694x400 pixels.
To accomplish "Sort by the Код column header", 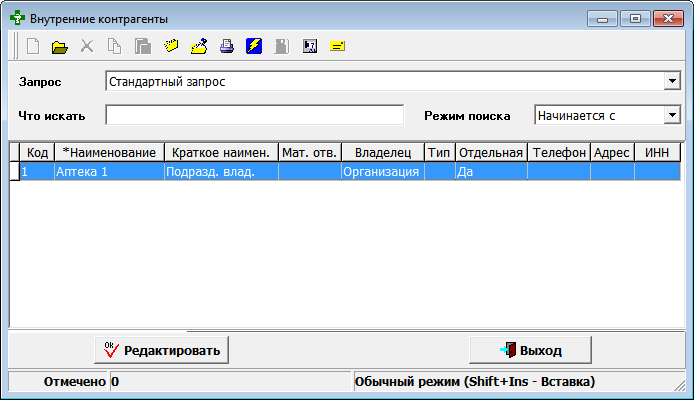I will (37, 153).
